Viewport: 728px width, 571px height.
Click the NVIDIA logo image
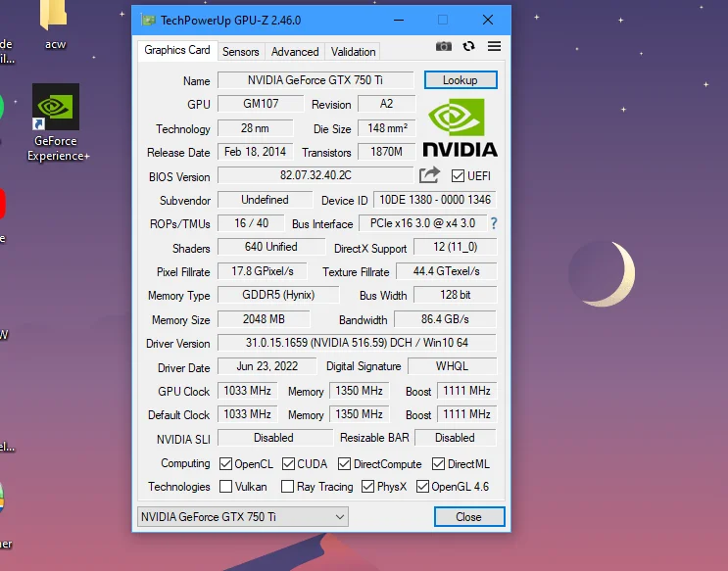tap(460, 127)
